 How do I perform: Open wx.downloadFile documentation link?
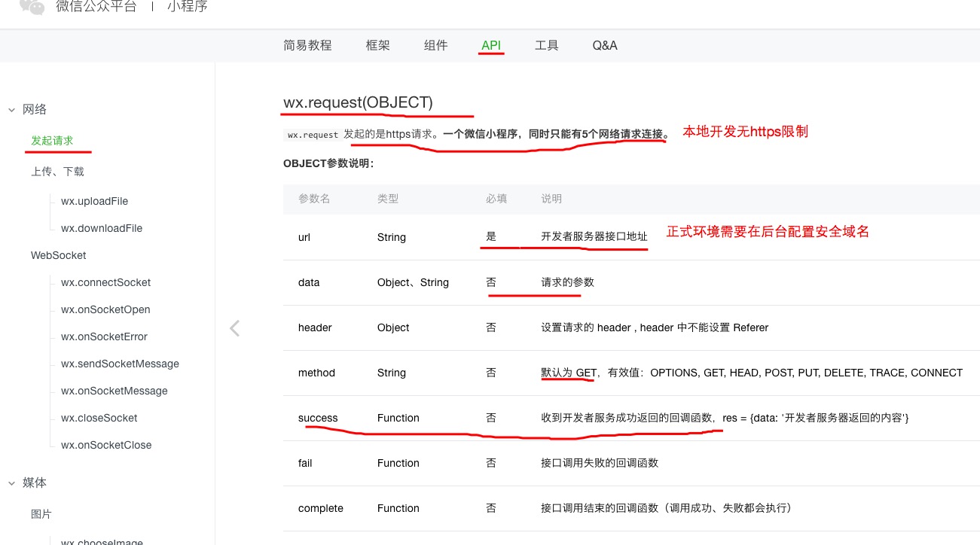102,228
